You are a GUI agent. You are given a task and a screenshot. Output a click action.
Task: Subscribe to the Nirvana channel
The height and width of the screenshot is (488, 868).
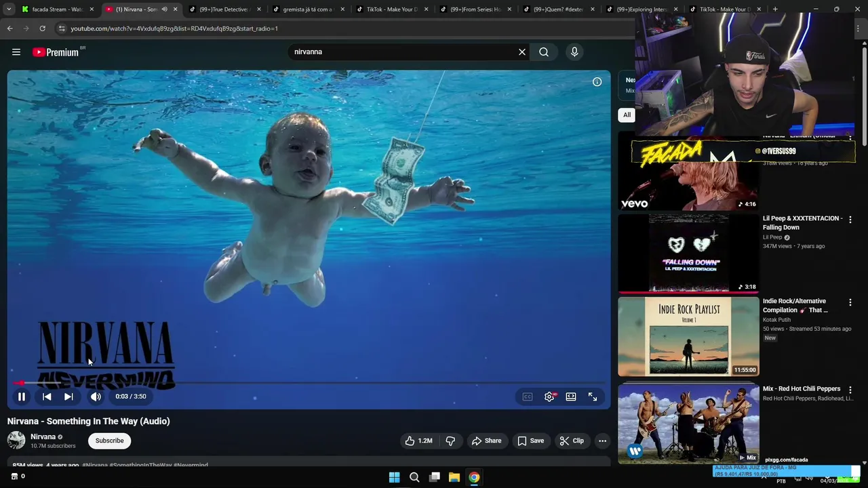pos(109,441)
